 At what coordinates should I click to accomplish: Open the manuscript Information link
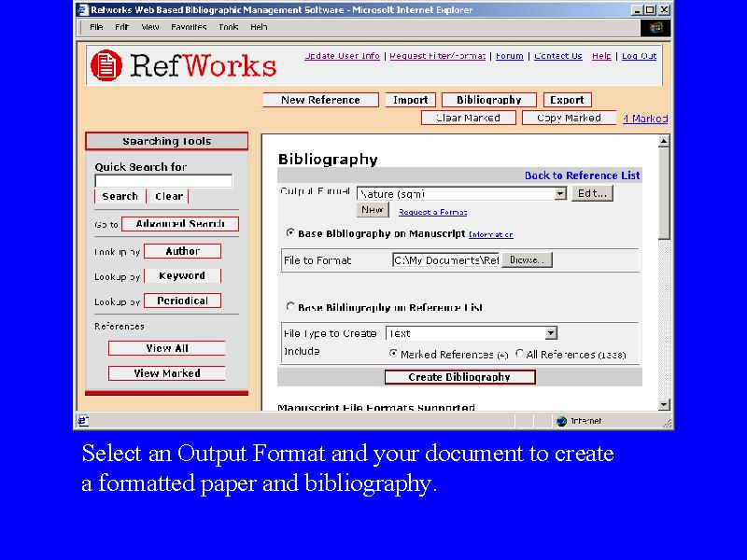pos(491,234)
